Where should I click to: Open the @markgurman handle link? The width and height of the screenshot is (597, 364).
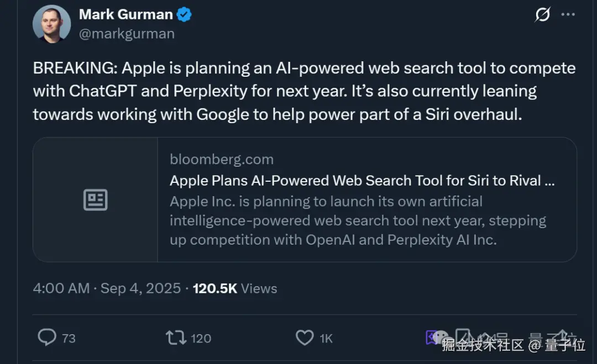(x=127, y=34)
